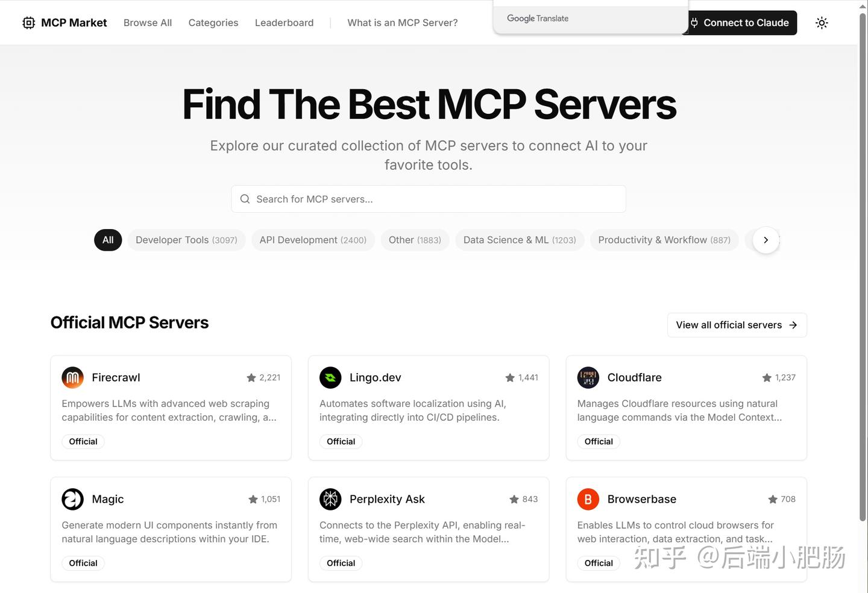Click the Official badge on Magic card
Viewport: 868px width, 593px height.
pos(83,563)
